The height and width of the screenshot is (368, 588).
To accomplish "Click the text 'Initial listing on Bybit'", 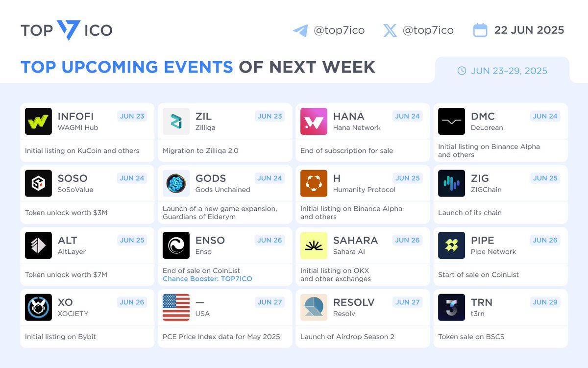I will tap(60, 337).
